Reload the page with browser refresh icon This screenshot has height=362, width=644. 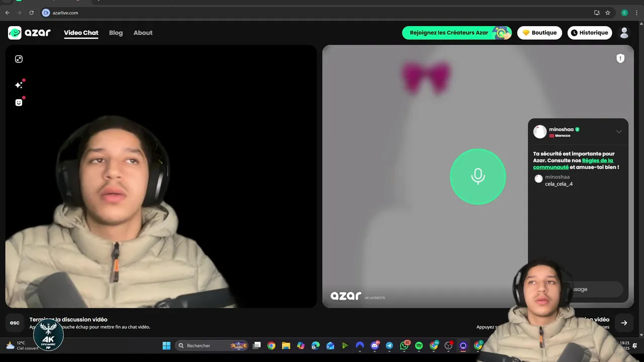pos(31,13)
